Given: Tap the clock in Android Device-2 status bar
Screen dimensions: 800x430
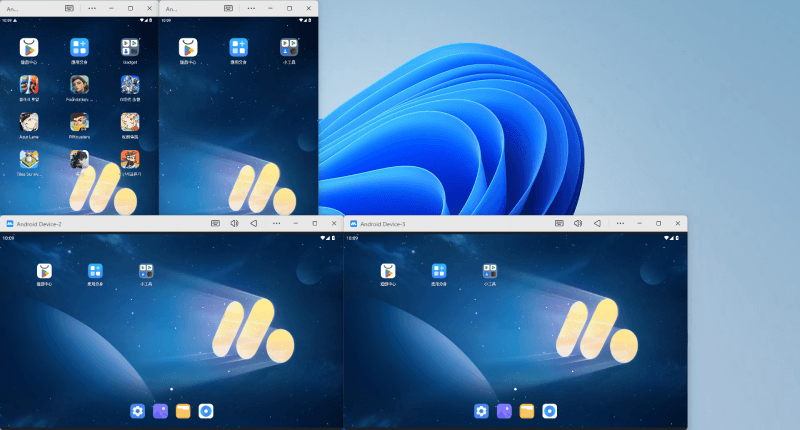Looking at the screenshot, I should (8, 238).
